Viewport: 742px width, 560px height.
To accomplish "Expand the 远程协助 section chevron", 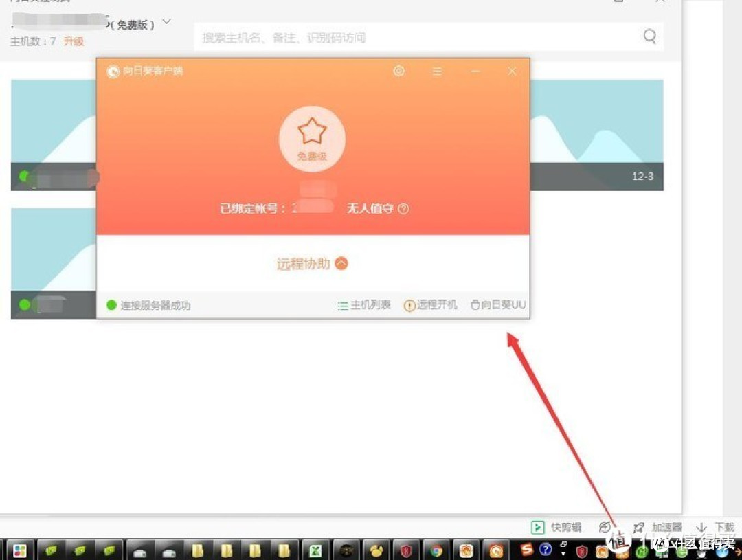I will [341, 263].
